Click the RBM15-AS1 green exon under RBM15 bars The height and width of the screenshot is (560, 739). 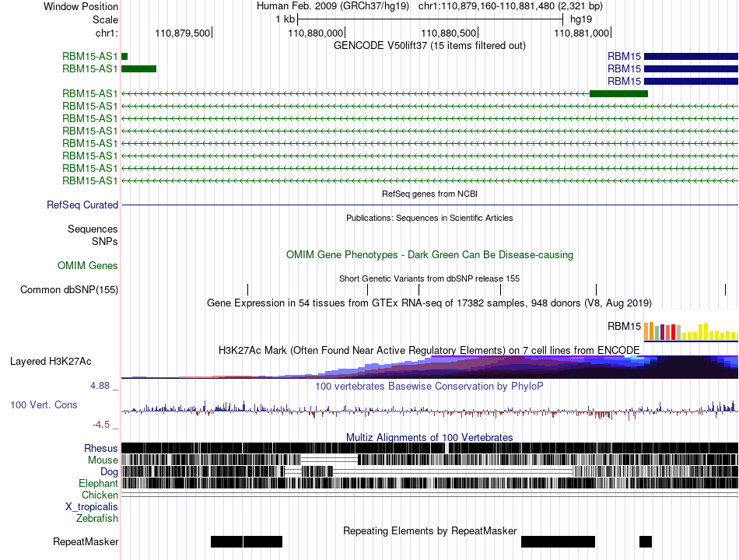pos(619,94)
